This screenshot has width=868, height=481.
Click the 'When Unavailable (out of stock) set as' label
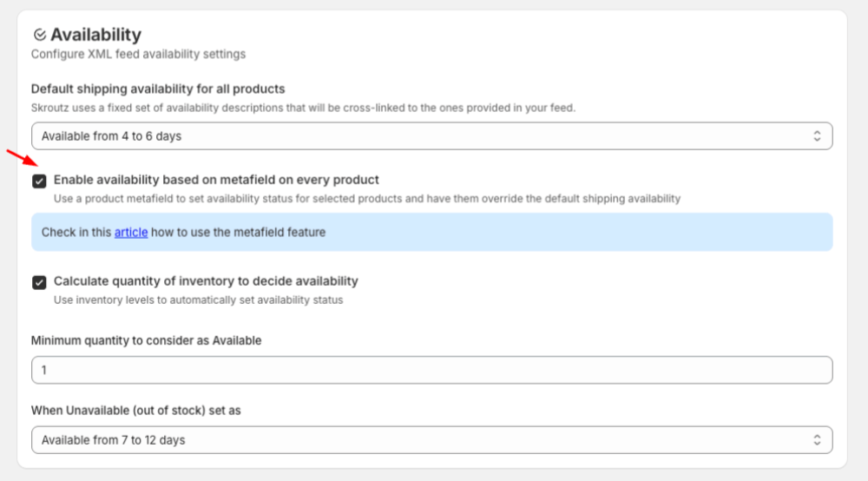135,410
